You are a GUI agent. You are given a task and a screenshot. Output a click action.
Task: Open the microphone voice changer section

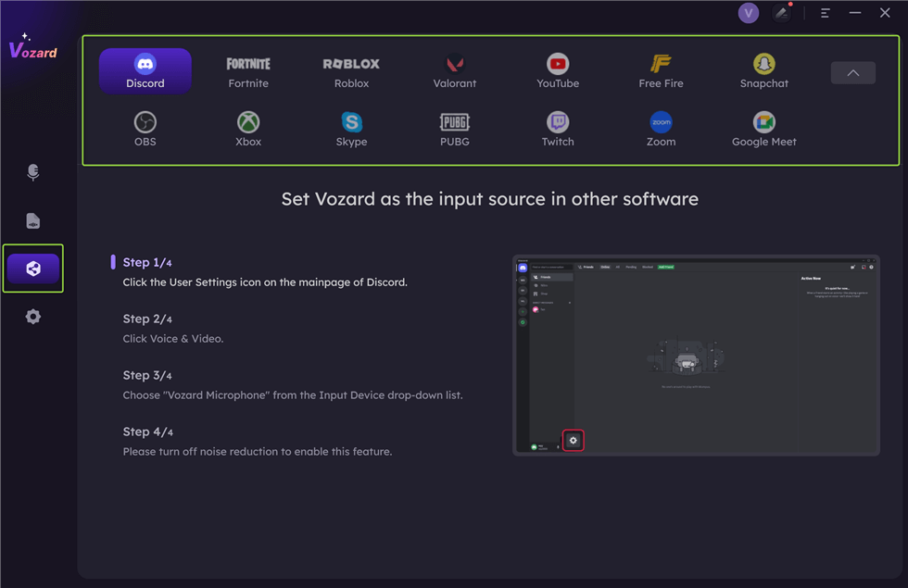tap(33, 172)
